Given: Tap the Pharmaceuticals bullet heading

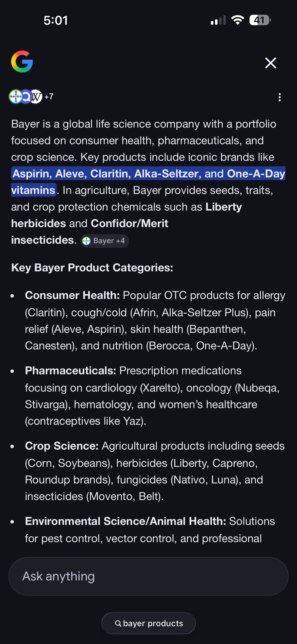Looking at the screenshot, I should tap(70, 371).
